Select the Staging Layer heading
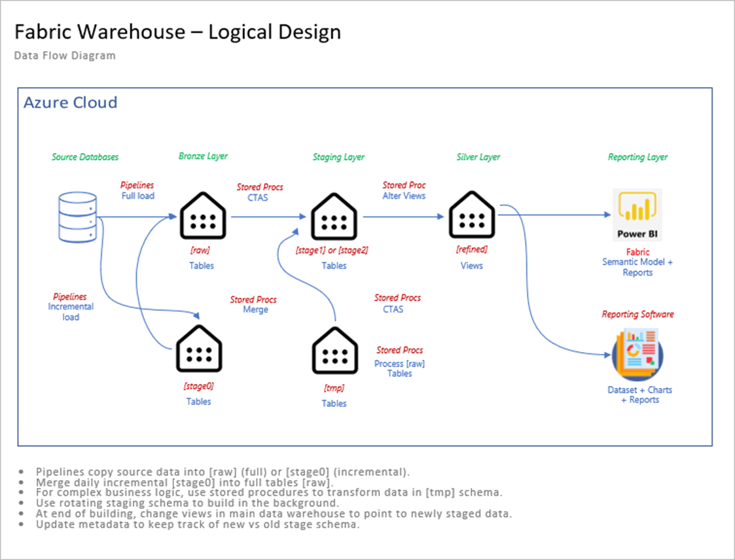This screenshot has width=735, height=560. 338,157
